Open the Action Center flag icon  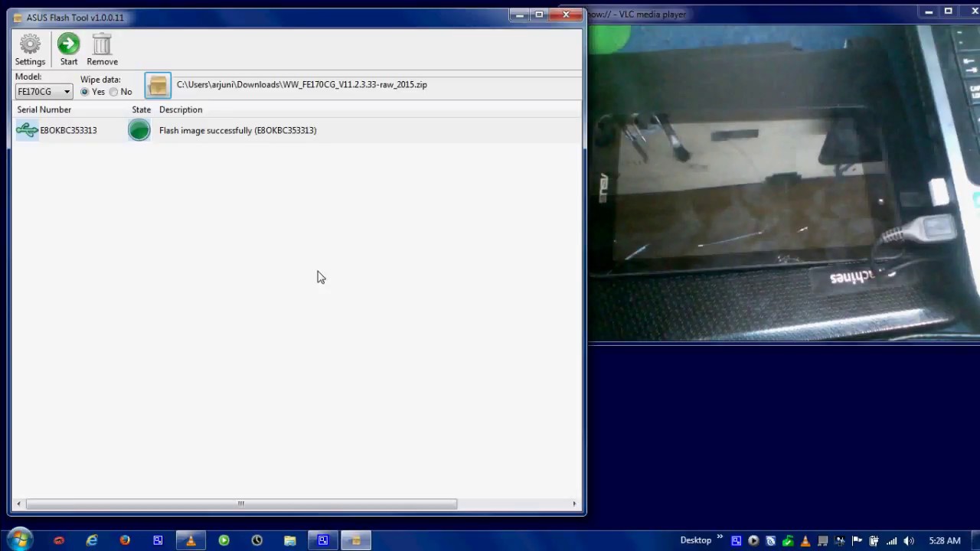click(857, 541)
